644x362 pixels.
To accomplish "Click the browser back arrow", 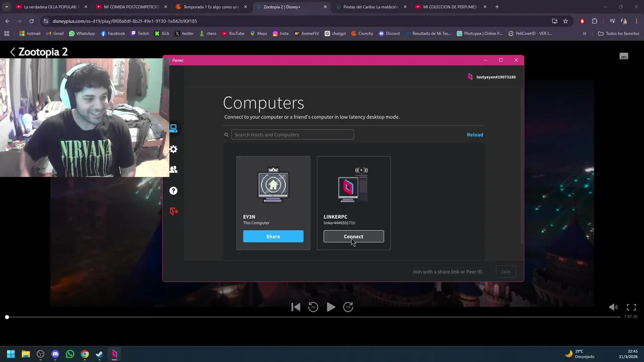I will [x=7, y=21].
